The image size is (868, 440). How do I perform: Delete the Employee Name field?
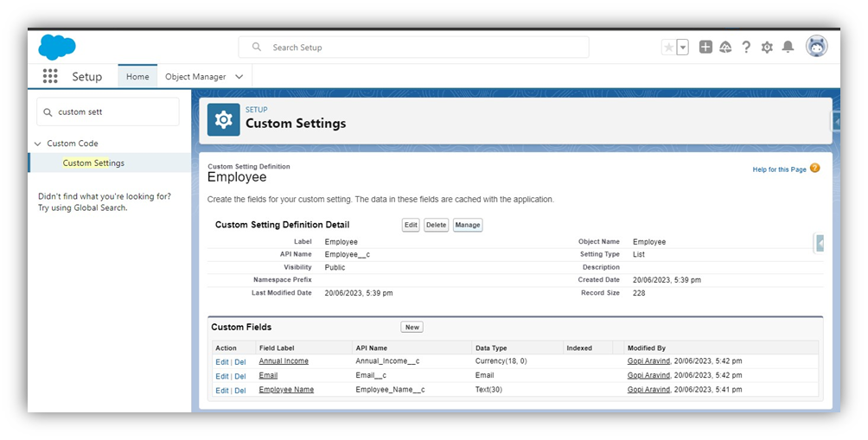(x=240, y=391)
